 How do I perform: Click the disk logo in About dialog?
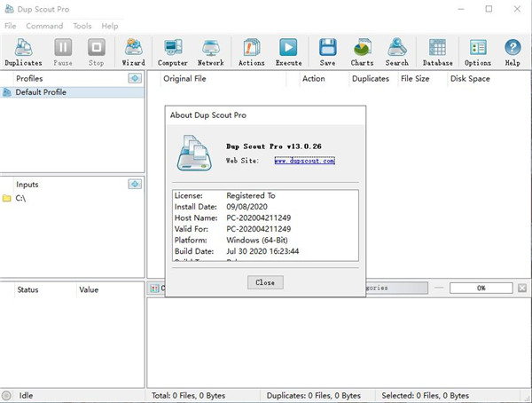click(x=194, y=153)
